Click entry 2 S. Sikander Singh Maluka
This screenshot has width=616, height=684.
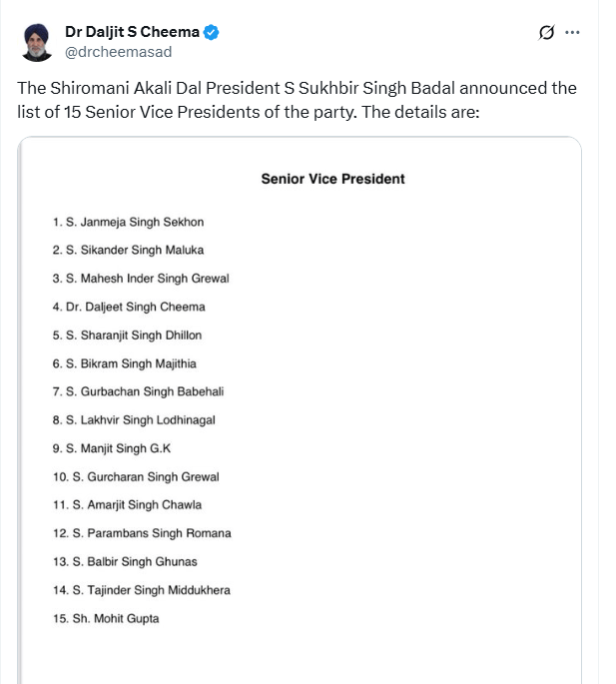[128, 250]
